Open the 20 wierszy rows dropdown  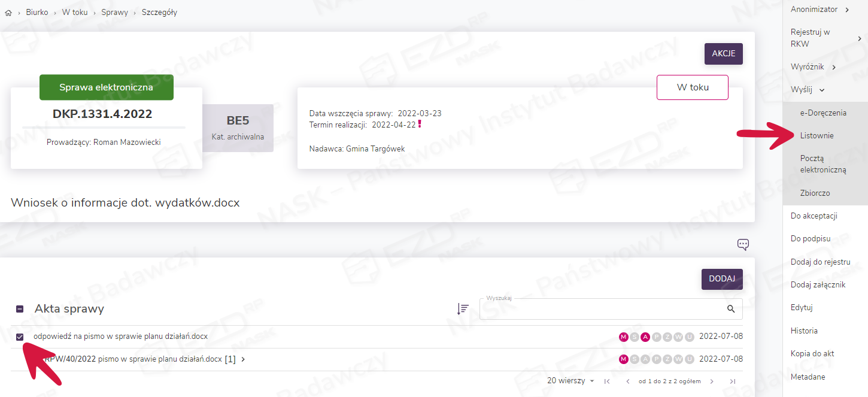[570, 381]
